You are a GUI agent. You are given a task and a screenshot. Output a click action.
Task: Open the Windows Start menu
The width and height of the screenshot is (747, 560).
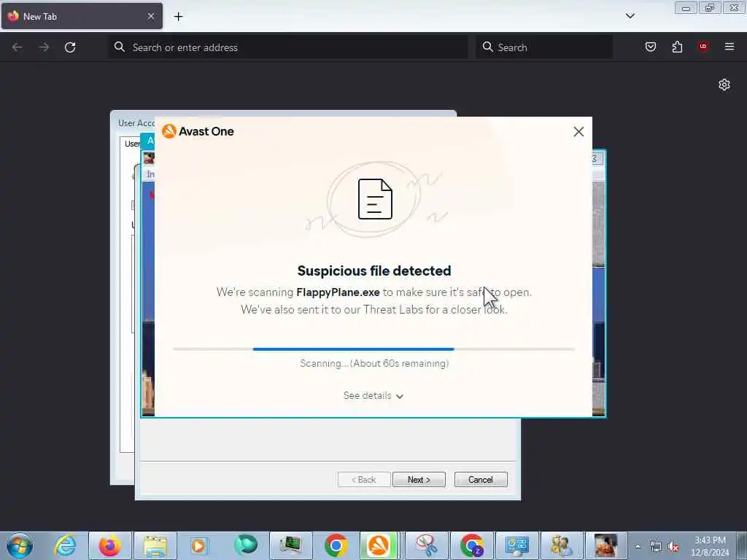[20, 545]
